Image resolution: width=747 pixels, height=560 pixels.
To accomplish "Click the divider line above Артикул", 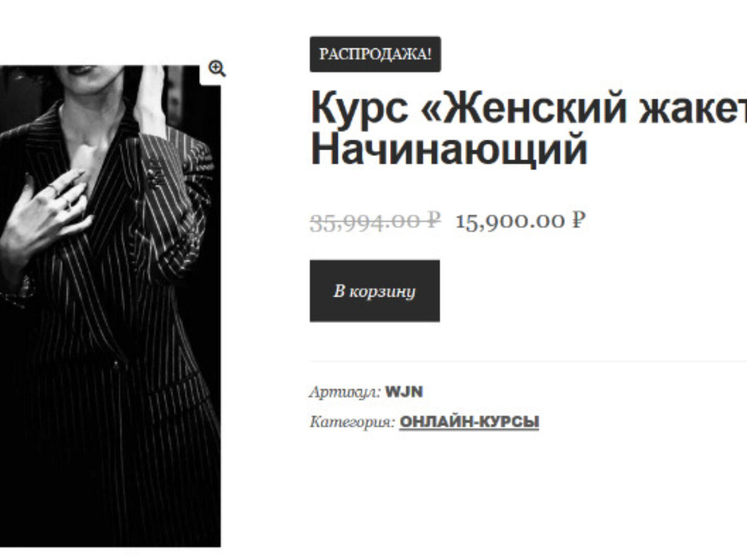I will point(528,361).
